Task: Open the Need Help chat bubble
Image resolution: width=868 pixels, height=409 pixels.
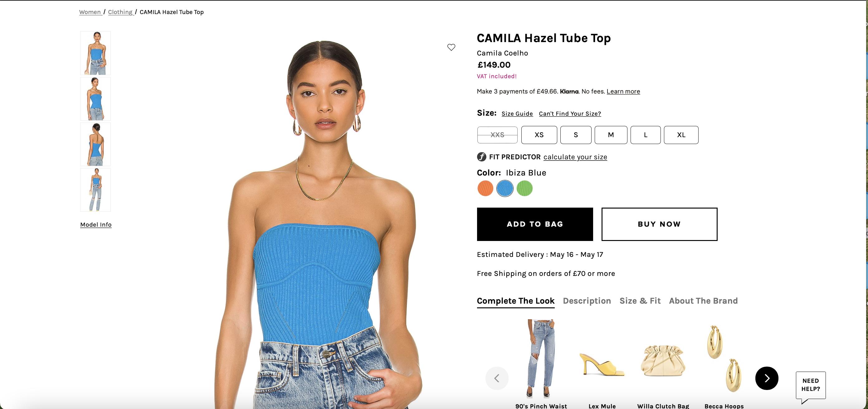Action: 810,385
